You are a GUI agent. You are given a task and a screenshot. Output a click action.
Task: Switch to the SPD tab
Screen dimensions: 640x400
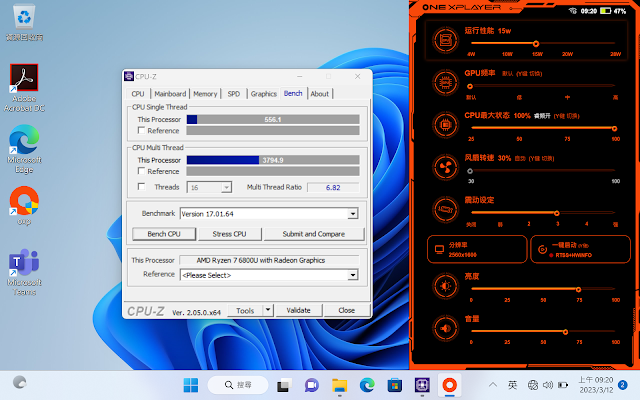234,94
